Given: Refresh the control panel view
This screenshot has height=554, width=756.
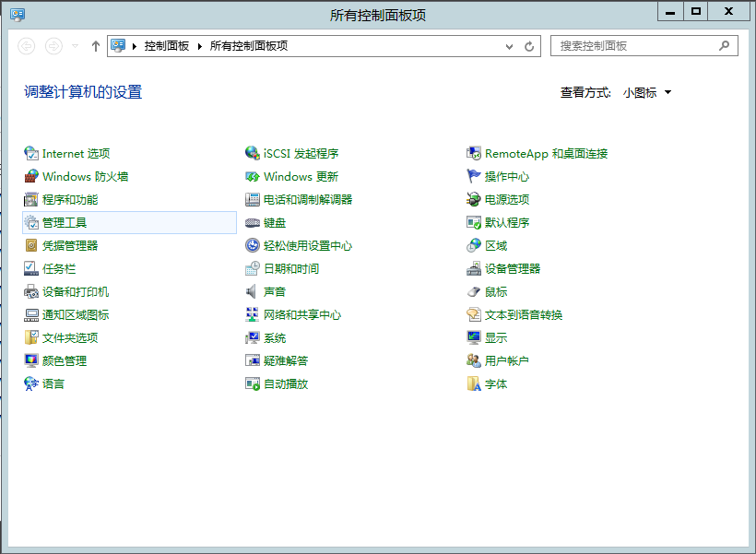Looking at the screenshot, I should pyautogui.click(x=529, y=46).
